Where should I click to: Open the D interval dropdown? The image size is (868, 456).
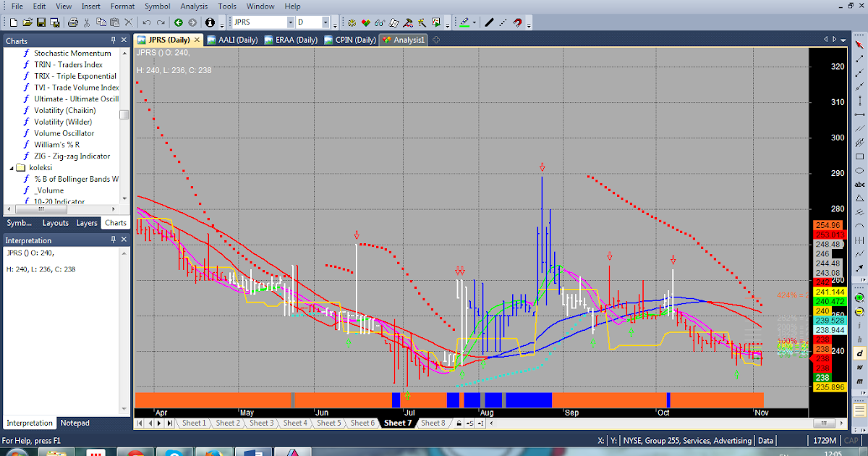pyautogui.click(x=325, y=22)
